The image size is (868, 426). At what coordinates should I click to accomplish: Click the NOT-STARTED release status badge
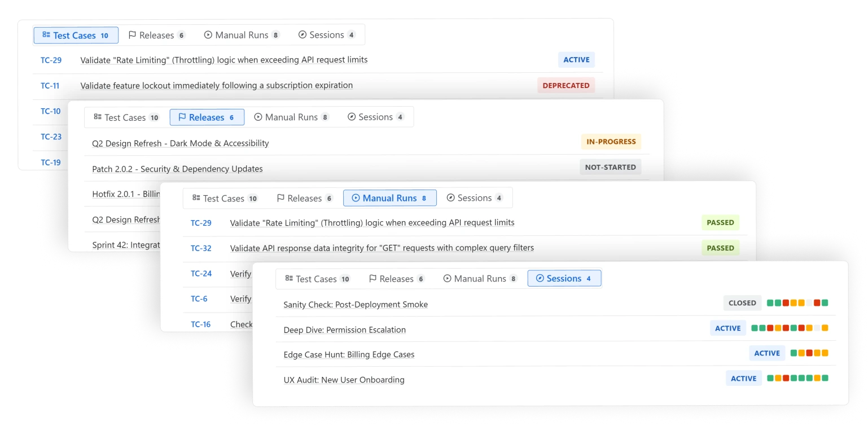[611, 167]
